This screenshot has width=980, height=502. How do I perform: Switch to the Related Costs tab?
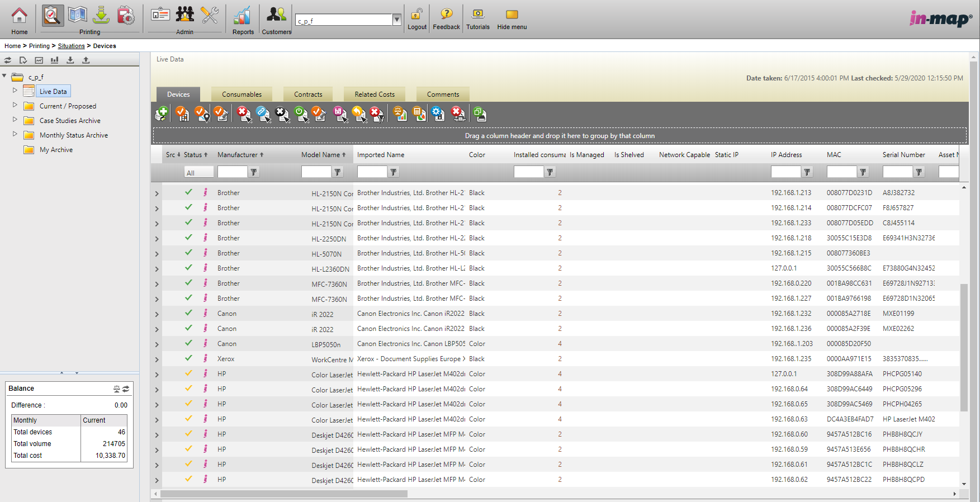click(x=375, y=94)
